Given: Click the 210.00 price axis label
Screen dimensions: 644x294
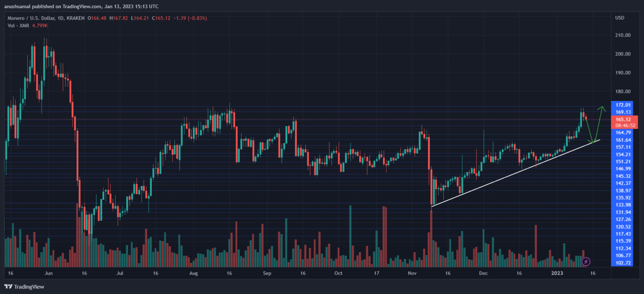Looking at the screenshot, I should [x=623, y=35].
